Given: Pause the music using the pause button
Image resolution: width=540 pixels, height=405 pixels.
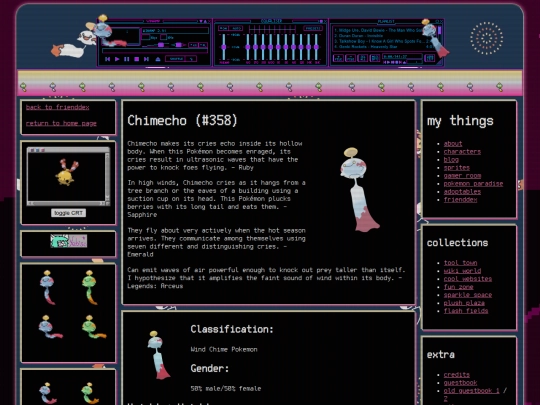Looking at the screenshot, I should tap(127, 59).
